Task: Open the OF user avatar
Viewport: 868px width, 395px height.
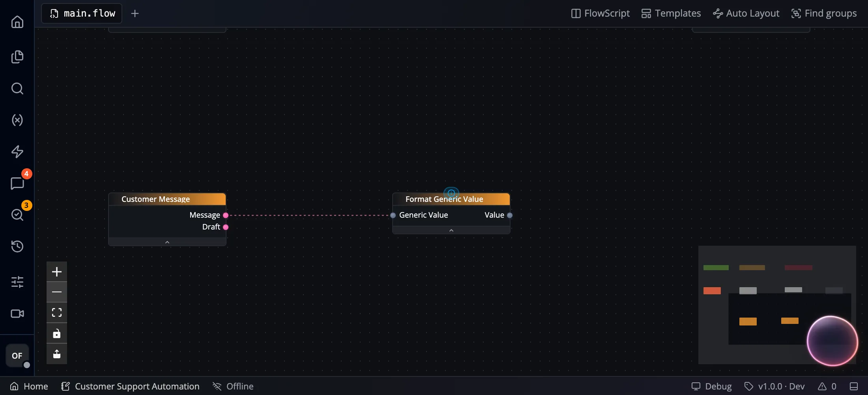Action: [x=17, y=355]
